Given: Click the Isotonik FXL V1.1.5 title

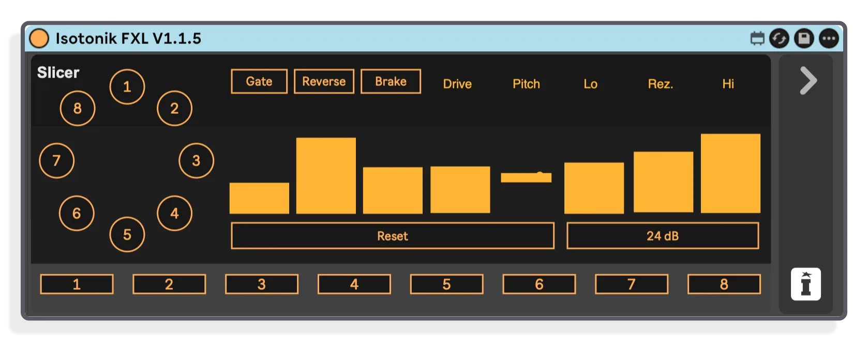Looking at the screenshot, I should coord(128,38).
